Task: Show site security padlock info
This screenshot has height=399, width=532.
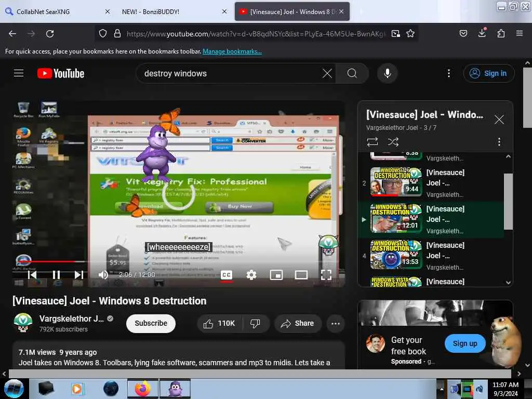Action: point(117,34)
